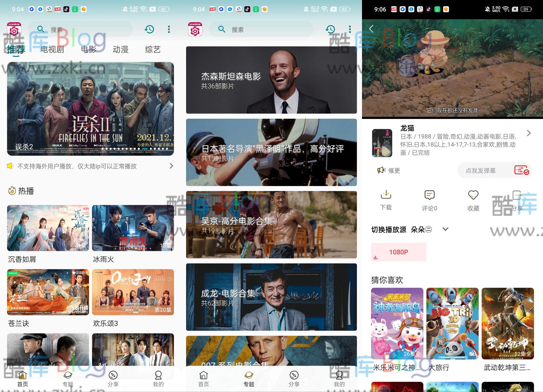The height and width of the screenshot is (392, 543).
Task: Open the search history icon
Action: tap(150, 29)
